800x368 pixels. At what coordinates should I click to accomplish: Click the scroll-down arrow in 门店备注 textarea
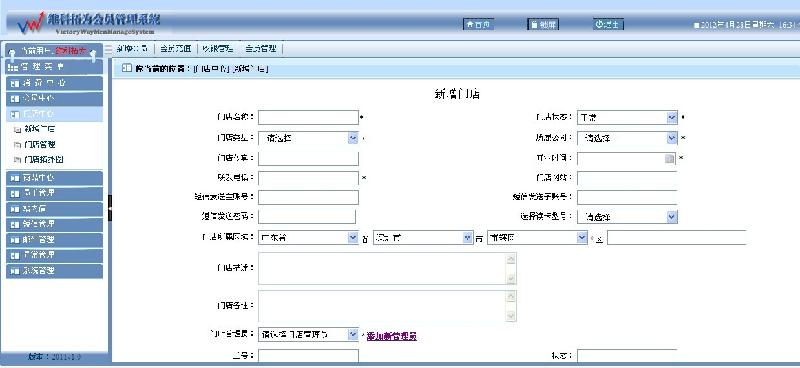511,316
